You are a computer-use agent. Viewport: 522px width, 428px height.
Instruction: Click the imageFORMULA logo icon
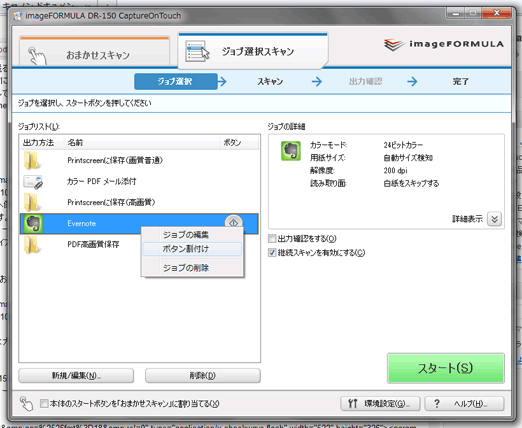tap(393, 45)
